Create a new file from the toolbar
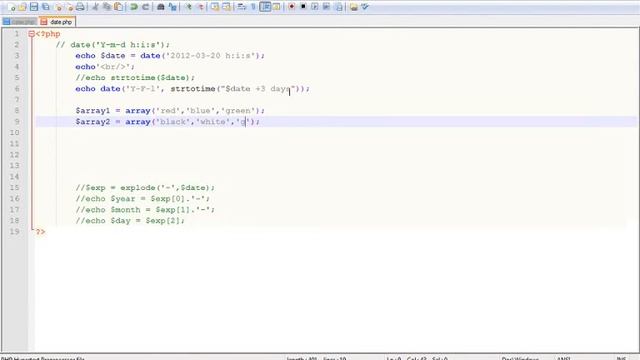The image size is (640, 360). click(x=11, y=7)
